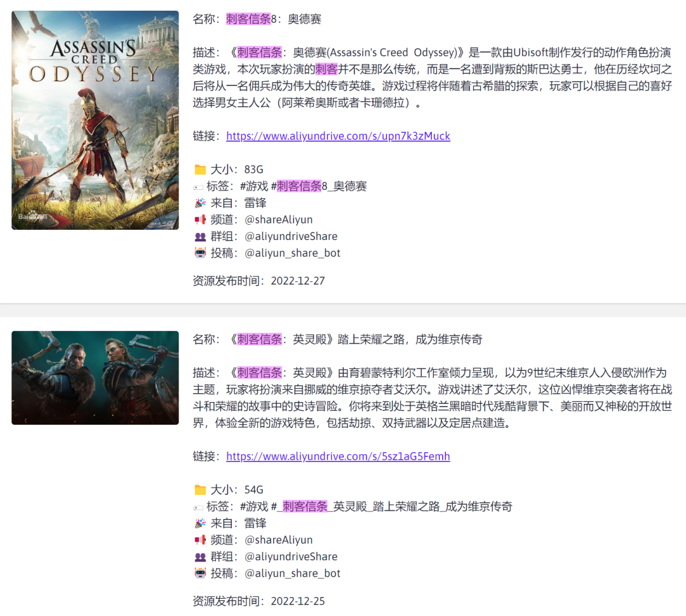686x616 pixels.
Task: Click the #游戏 tag in the Odyssey entry
Action: [x=253, y=186]
